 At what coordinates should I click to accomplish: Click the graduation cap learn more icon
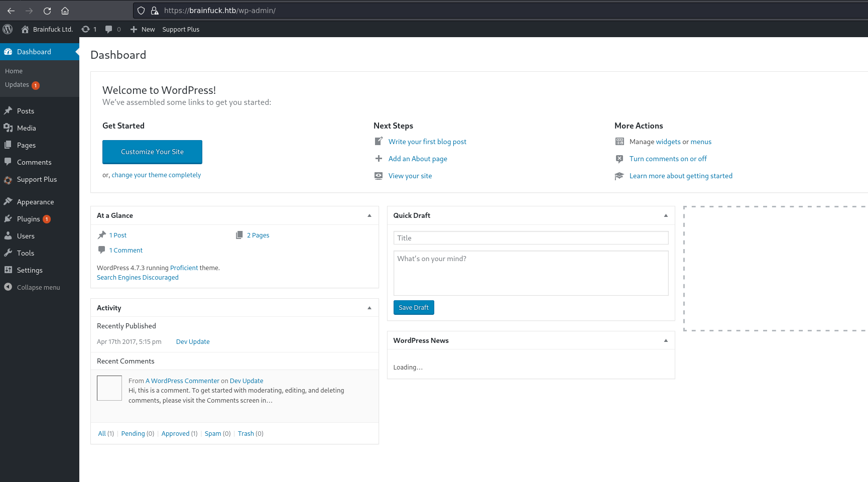click(619, 176)
